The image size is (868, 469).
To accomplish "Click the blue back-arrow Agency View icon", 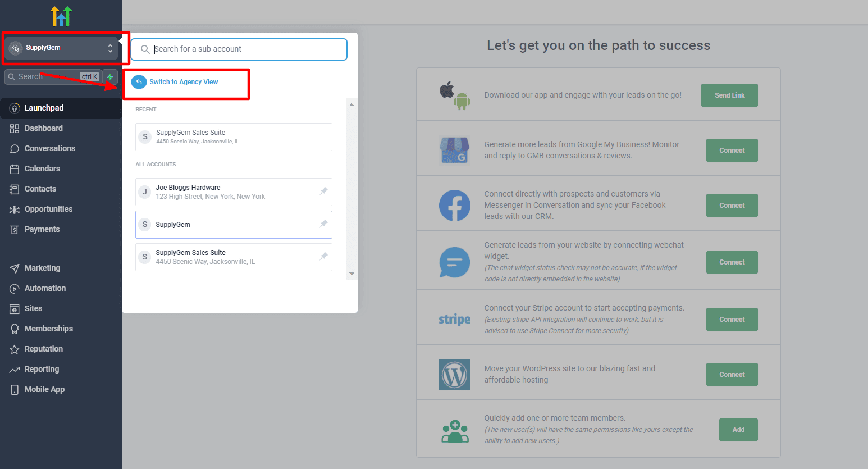I will tap(139, 82).
